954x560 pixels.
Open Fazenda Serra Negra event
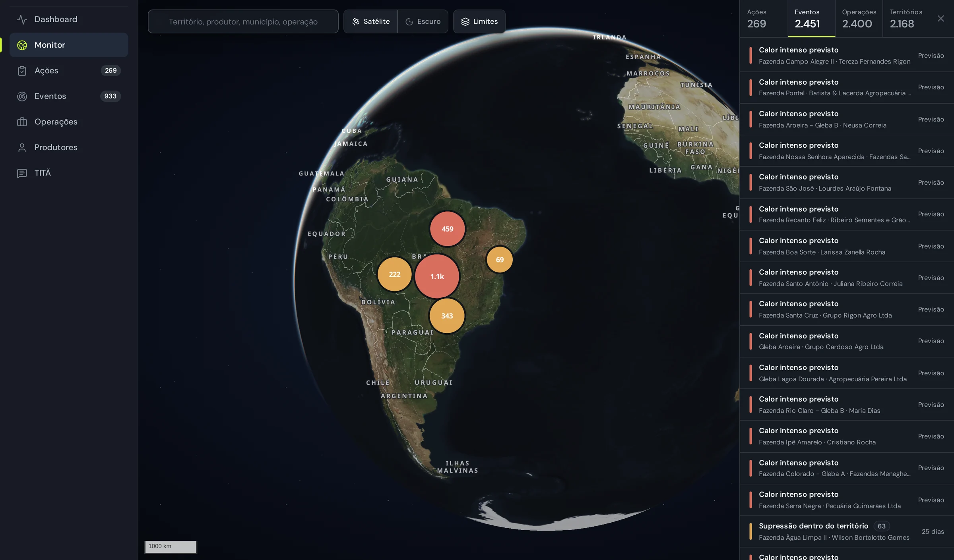(x=847, y=500)
